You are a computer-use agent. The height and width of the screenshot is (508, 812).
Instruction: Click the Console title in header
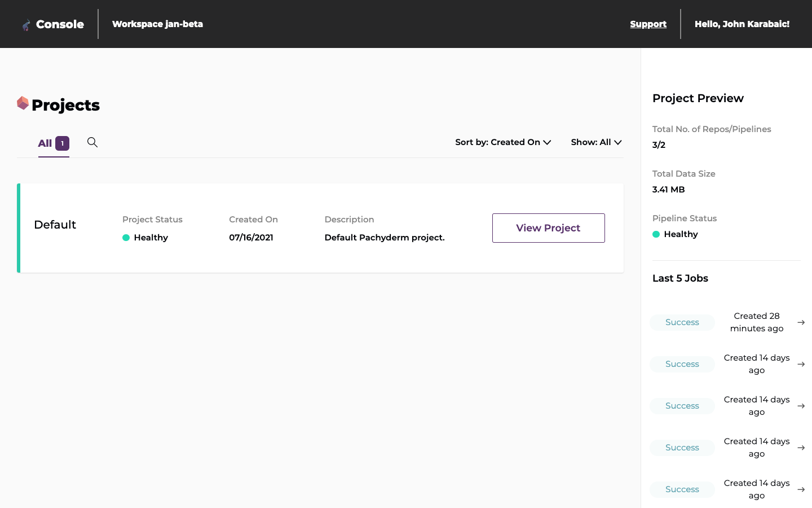click(60, 24)
